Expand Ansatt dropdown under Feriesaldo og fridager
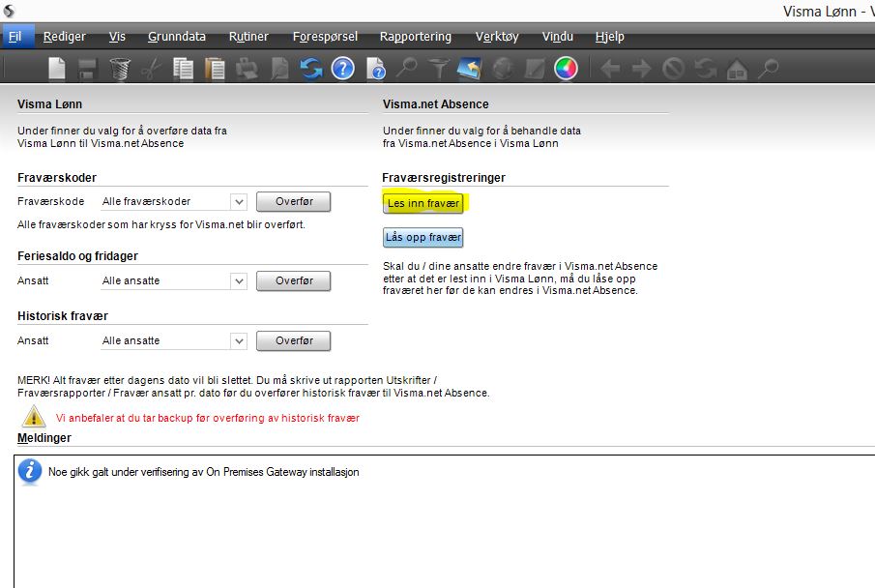875x588 pixels. (239, 280)
